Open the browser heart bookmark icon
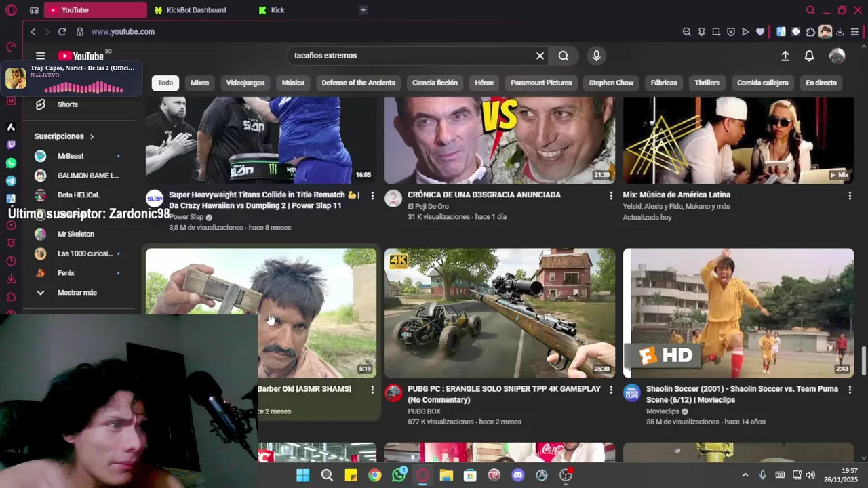 pyautogui.click(x=760, y=32)
